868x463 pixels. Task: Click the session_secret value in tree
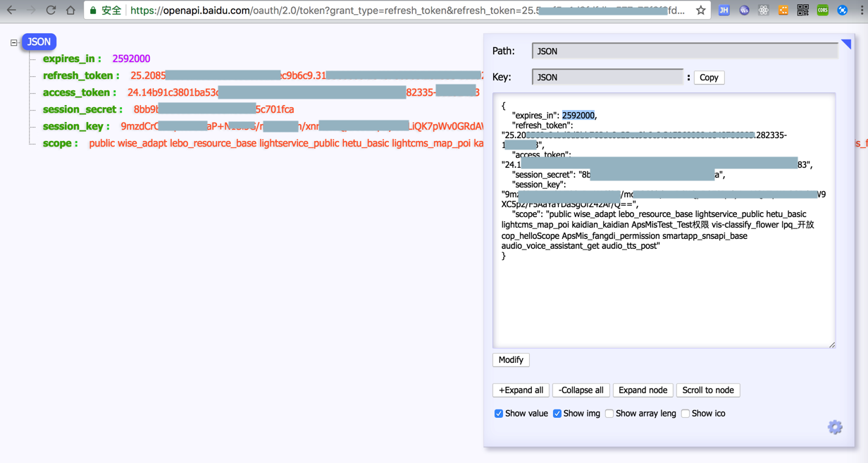(214, 109)
